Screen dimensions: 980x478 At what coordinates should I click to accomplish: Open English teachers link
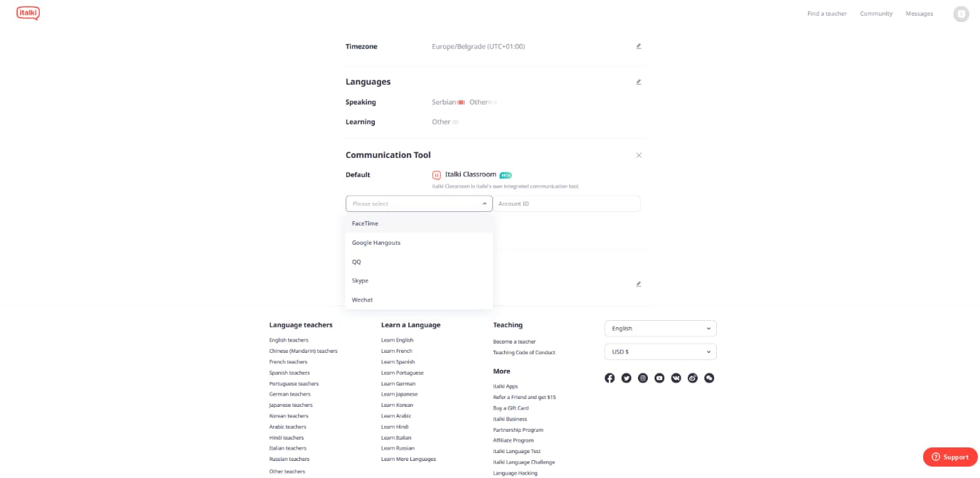289,340
